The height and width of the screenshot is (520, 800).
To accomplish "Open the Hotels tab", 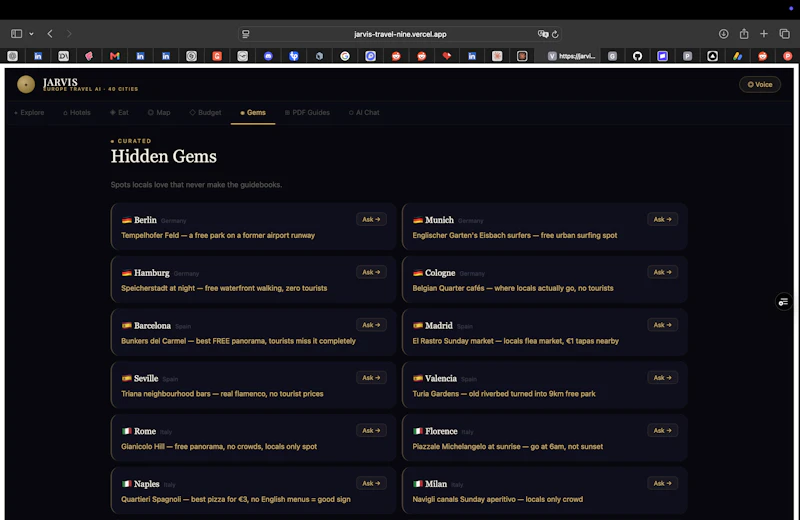I will [x=77, y=112].
